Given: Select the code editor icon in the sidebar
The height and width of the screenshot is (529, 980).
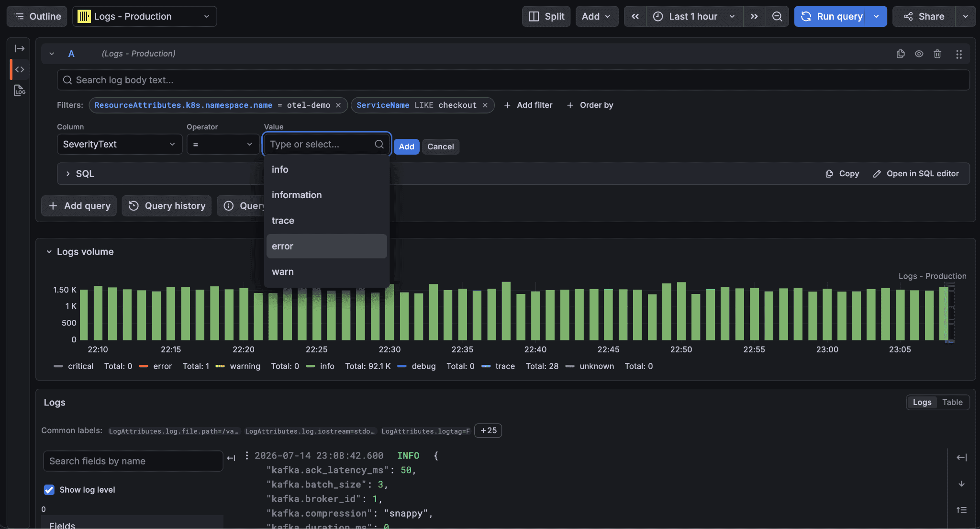Looking at the screenshot, I should (x=20, y=69).
